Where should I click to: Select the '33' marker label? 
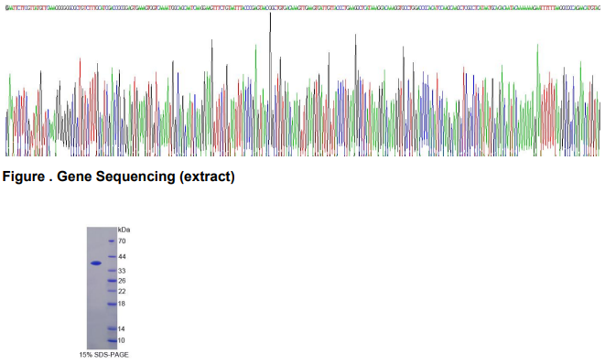[122, 271]
